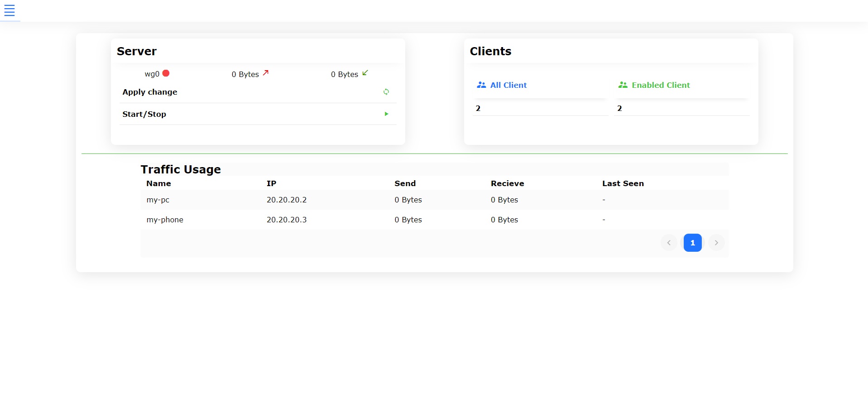Screen dimensions: 868x408
Task: Click the Apply change refresh icon
Action: (x=386, y=92)
